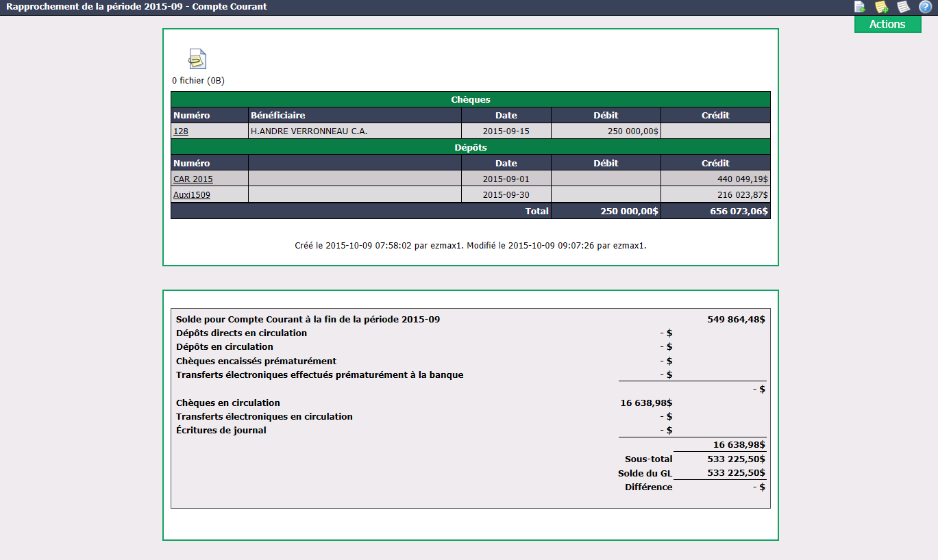The height and width of the screenshot is (560, 938).
Task: Click the 656 073,06$ total credit cell
Action: [715, 211]
